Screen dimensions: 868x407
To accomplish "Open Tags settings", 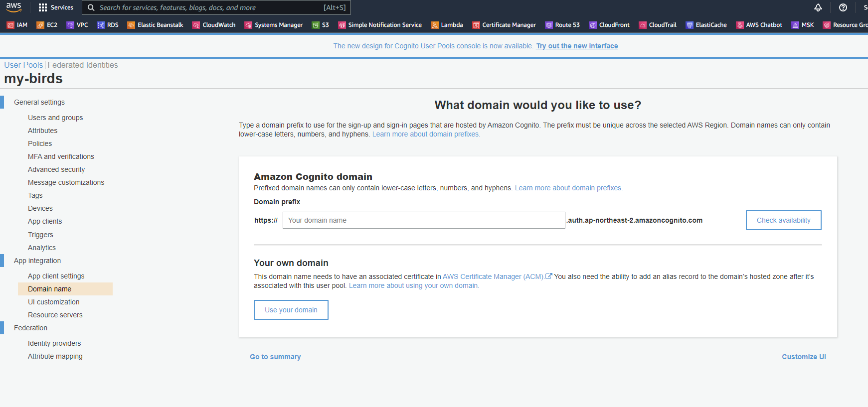I will pyautogui.click(x=35, y=195).
